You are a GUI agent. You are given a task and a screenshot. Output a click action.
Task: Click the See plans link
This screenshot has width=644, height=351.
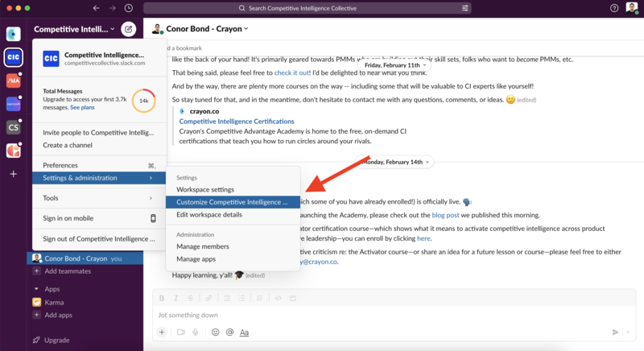point(82,107)
